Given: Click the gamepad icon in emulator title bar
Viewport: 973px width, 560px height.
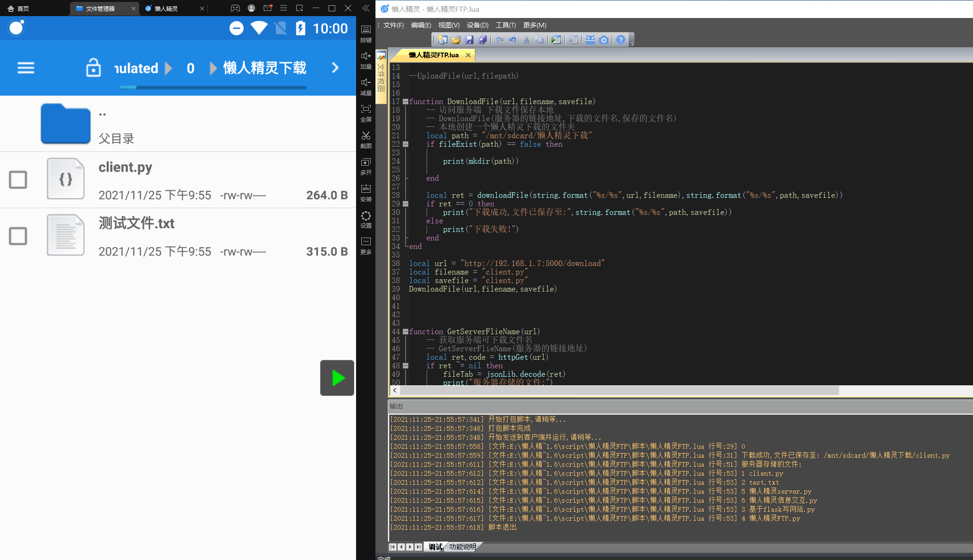Looking at the screenshot, I should pos(235,8).
